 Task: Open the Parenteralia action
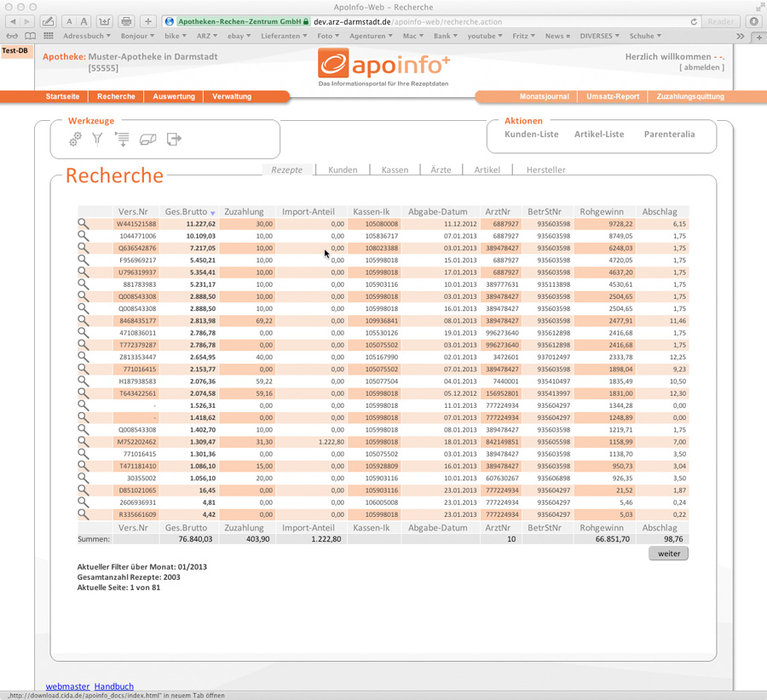[669, 134]
